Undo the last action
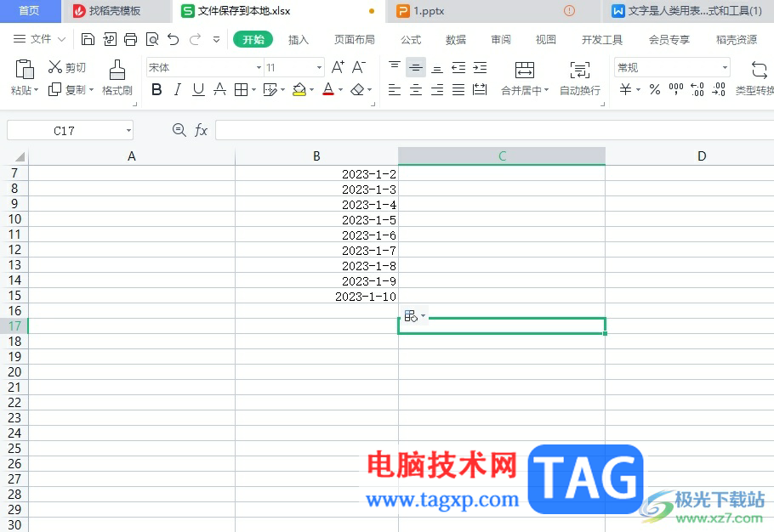 click(x=174, y=39)
